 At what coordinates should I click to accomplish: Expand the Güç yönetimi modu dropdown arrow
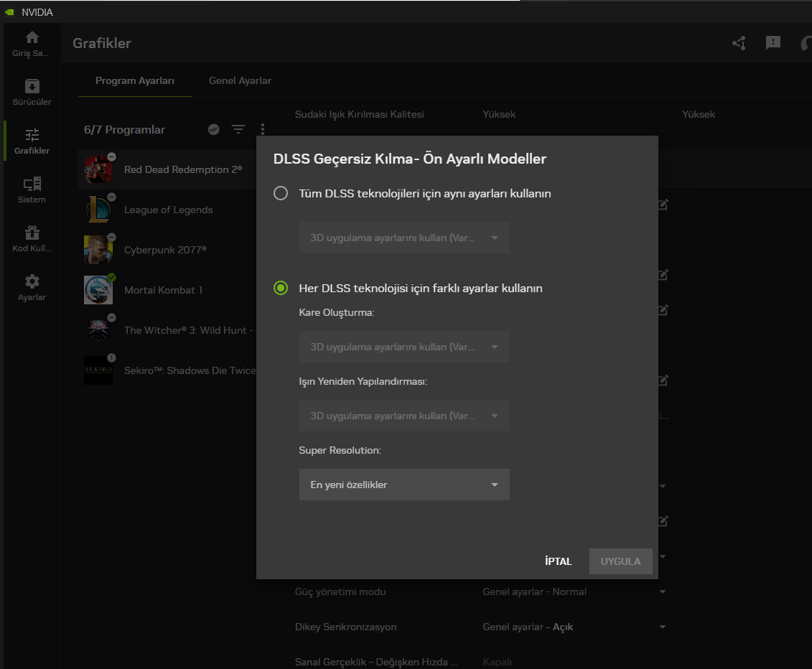[x=663, y=592]
